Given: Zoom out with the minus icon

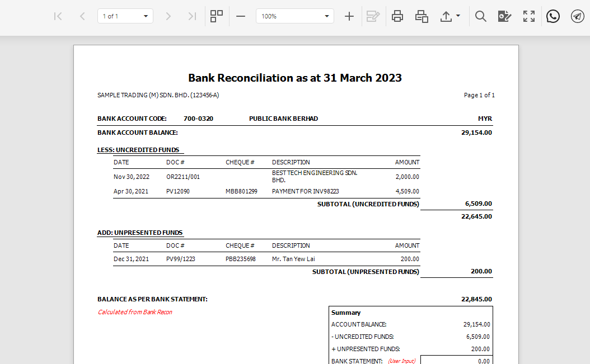Looking at the screenshot, I should tap(241, 16).
